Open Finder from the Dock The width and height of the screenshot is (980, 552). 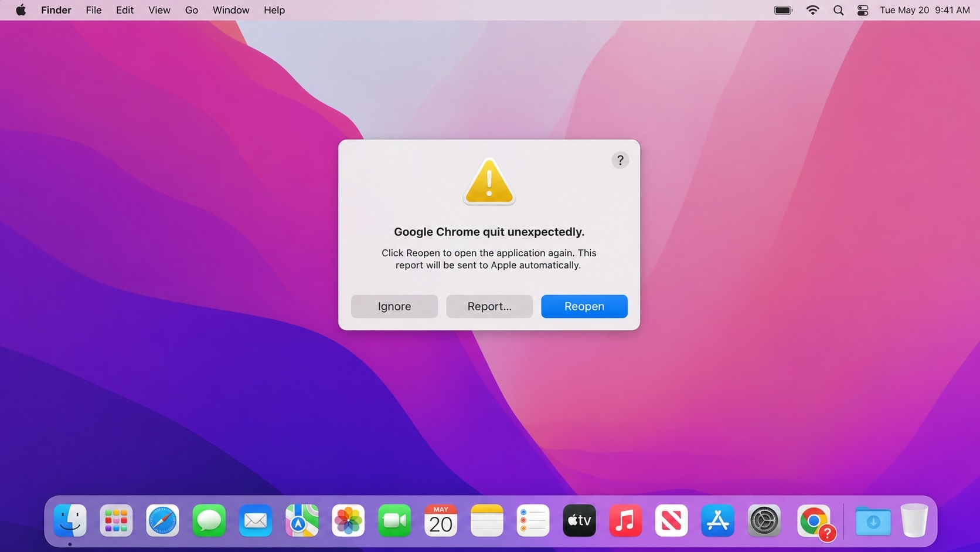(70, 520)
